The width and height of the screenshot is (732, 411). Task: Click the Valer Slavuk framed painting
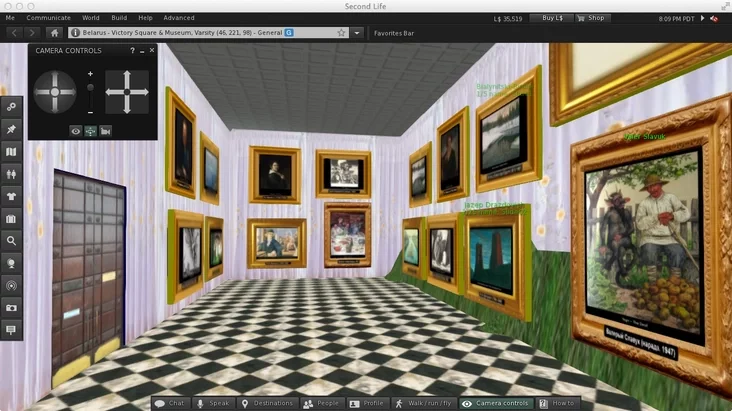click(x=649, y=243)
